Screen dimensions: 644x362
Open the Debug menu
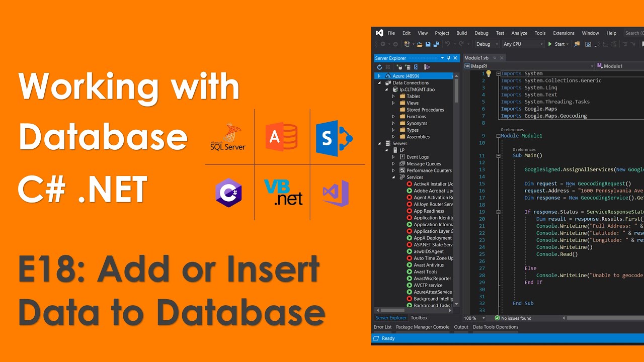pos(481,33)
